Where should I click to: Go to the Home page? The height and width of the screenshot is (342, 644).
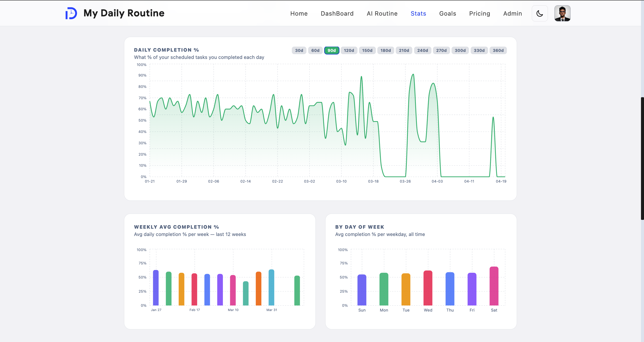[x=299, y=14]
